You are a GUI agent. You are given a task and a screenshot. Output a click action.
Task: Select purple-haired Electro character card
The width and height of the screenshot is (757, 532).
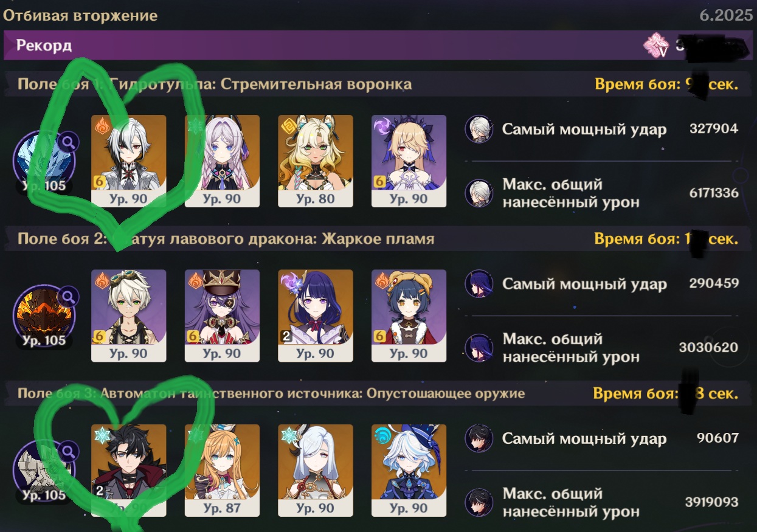pos(316,316)
